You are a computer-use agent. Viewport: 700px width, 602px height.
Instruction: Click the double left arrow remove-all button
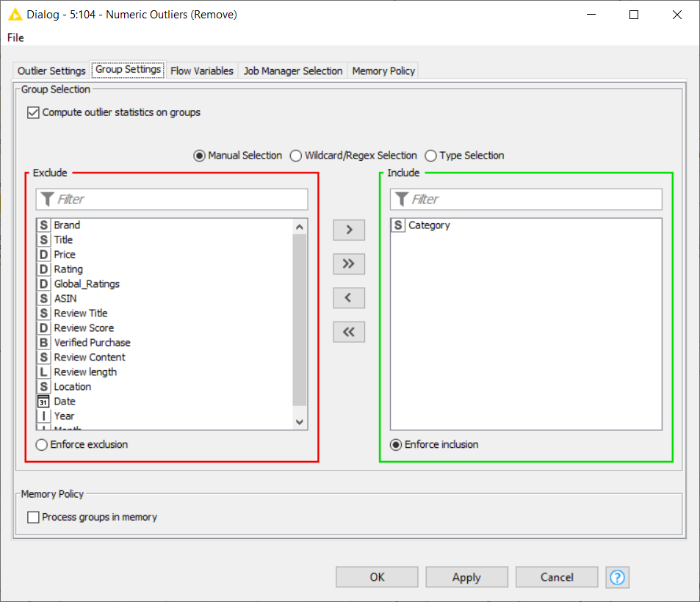click(349, 332)
